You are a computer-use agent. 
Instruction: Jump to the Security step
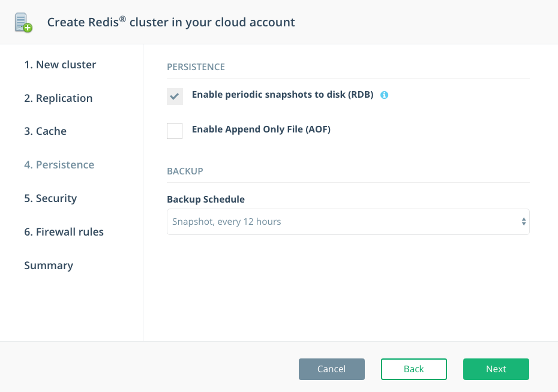click(x=50, y=198)
